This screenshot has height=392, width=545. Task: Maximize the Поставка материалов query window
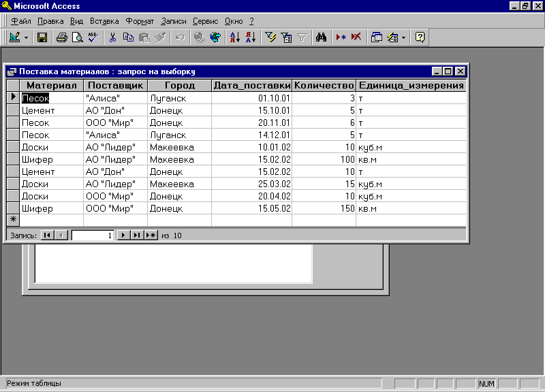click(448, 71)
